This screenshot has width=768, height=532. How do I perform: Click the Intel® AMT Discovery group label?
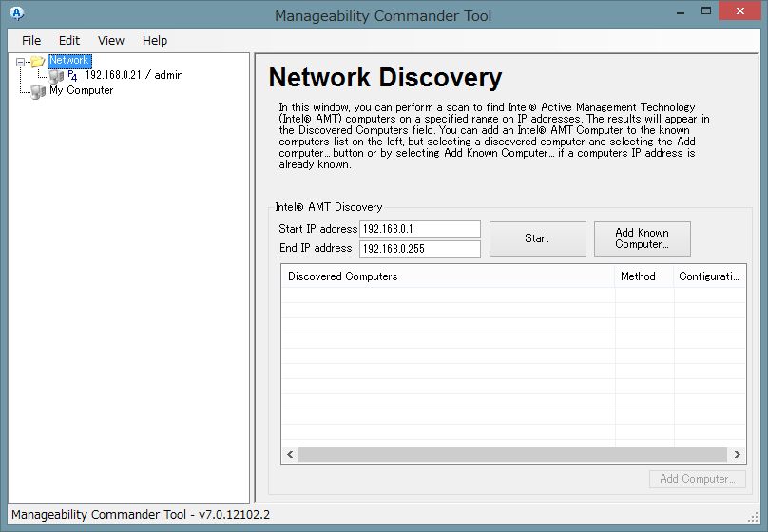coord(328,207)
